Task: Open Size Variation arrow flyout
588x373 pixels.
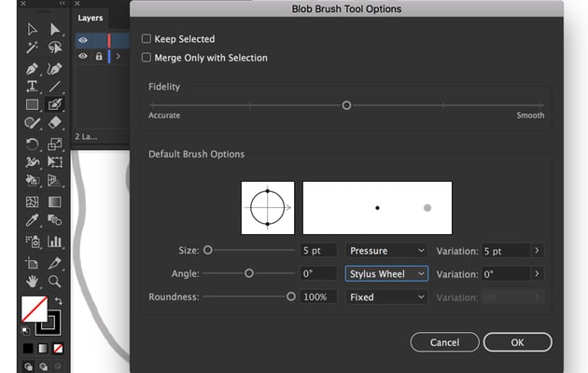Action: (537, 251)
